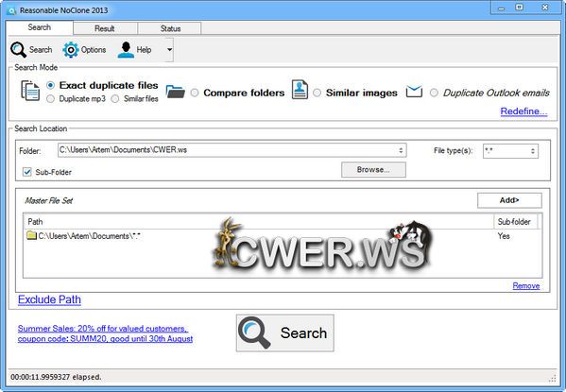Select Compare folders radio button

tap(195, 93)
